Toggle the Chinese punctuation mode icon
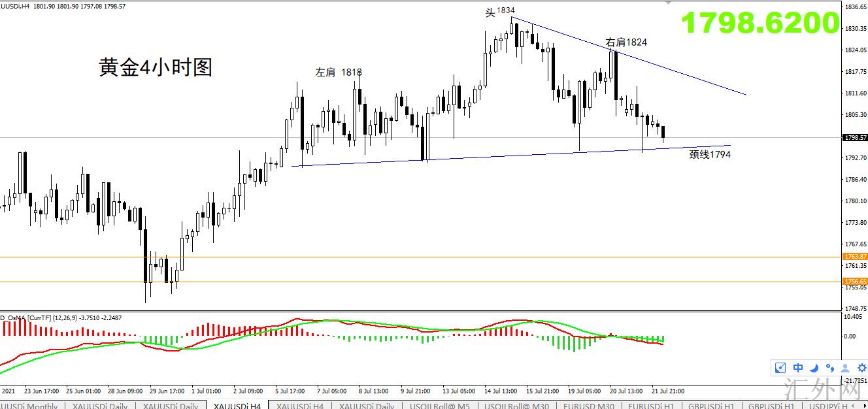This screenshot has height=409, width=868. (x=830, y=368)
